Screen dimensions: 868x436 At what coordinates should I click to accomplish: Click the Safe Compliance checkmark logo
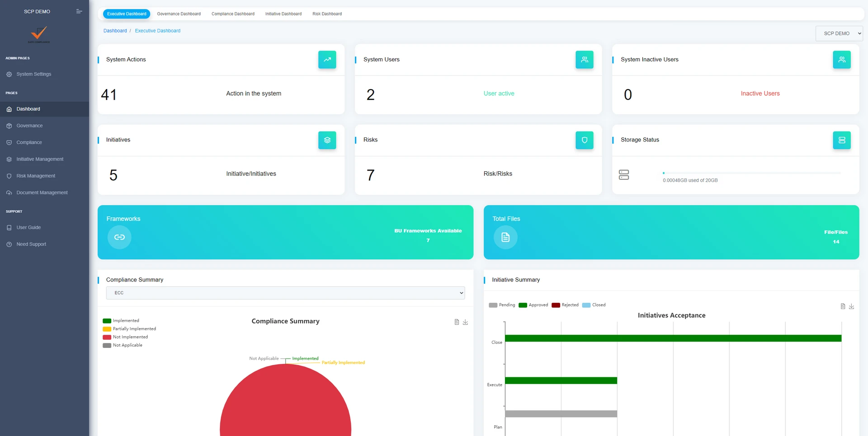(x=39, y=34)
